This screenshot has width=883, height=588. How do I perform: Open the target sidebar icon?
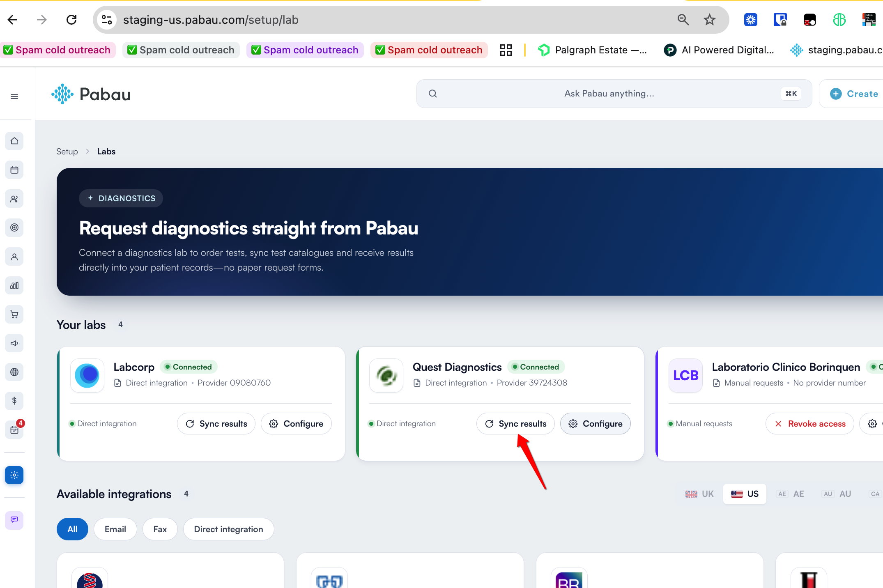(14, 227)
